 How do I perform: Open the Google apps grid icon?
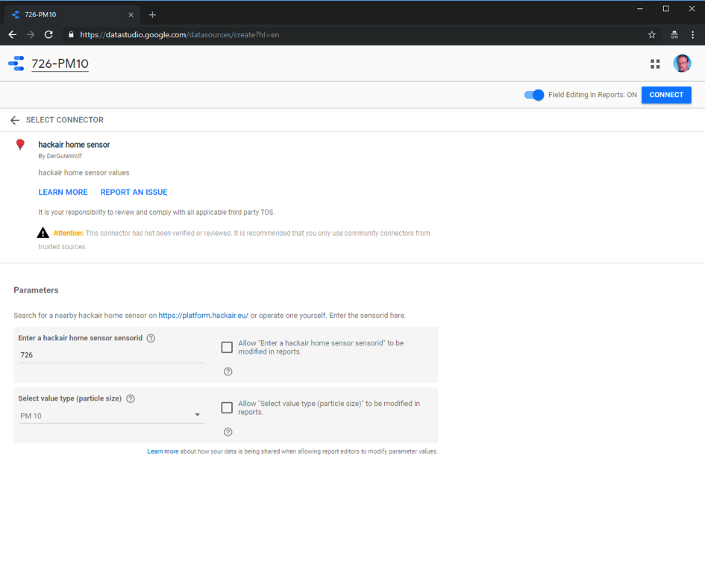(x=655, y=64)
